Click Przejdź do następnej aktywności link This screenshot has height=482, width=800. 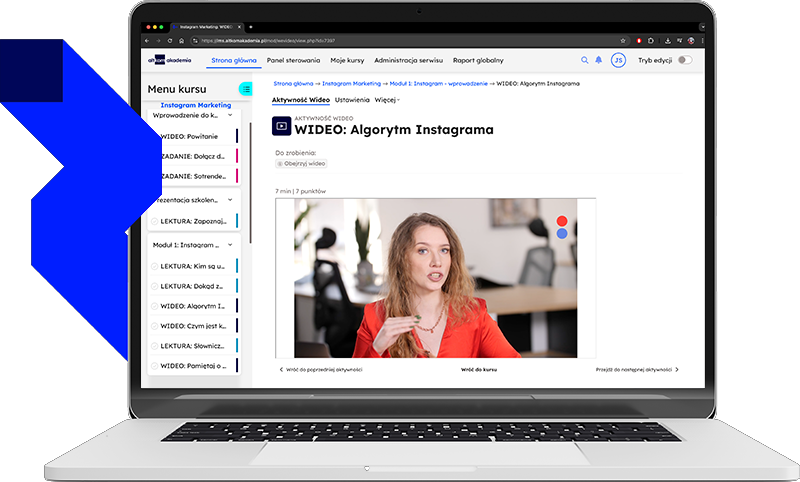coord(636,369)
